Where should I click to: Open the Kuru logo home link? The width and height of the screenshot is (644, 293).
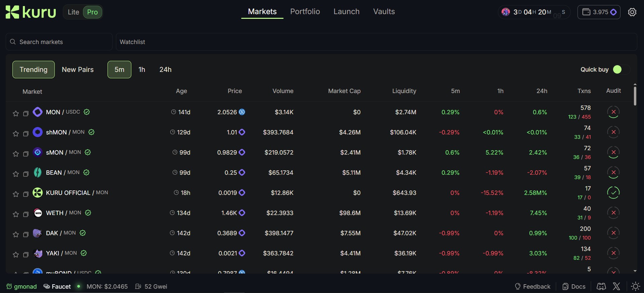(x=31, y=12)
